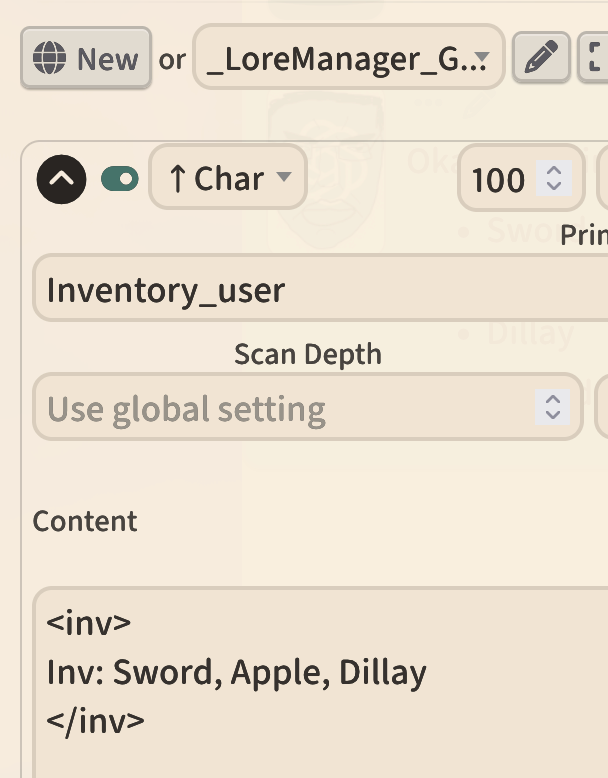608x778 pixels.
Task: Click the closing </inv> tag line
Action: (96, 720)
